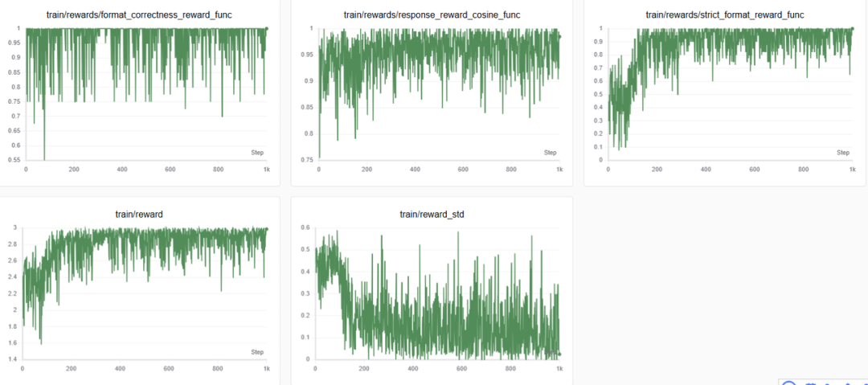Click the 1k x-axis tick in strict_format_reward_func chart
Screen dimensions: 868x385
[853, 169]
